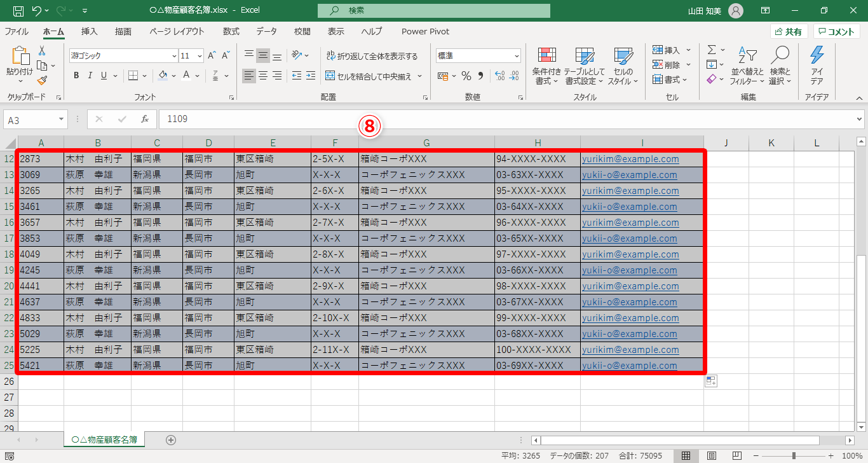Toggle bottom vertical alignment

(277, 55)
